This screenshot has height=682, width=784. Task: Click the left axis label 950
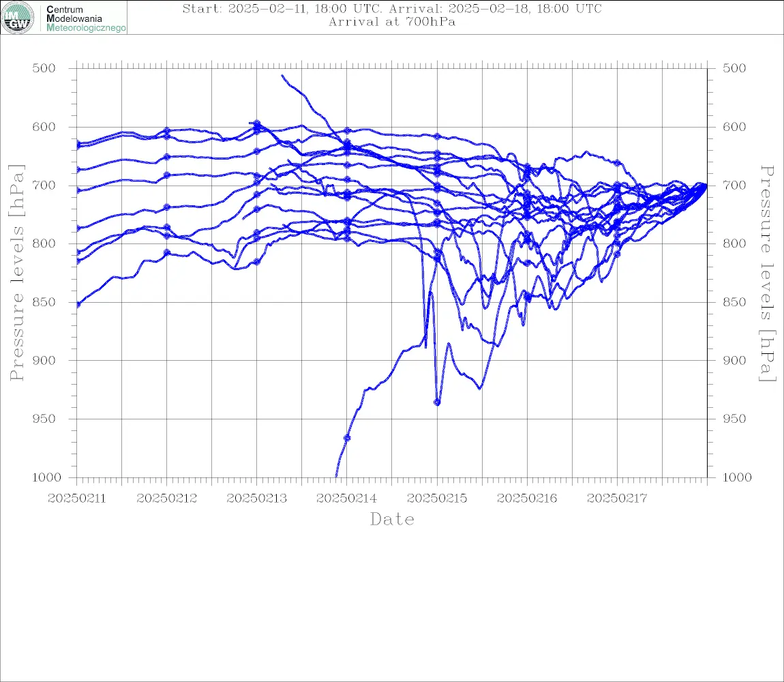44,419
